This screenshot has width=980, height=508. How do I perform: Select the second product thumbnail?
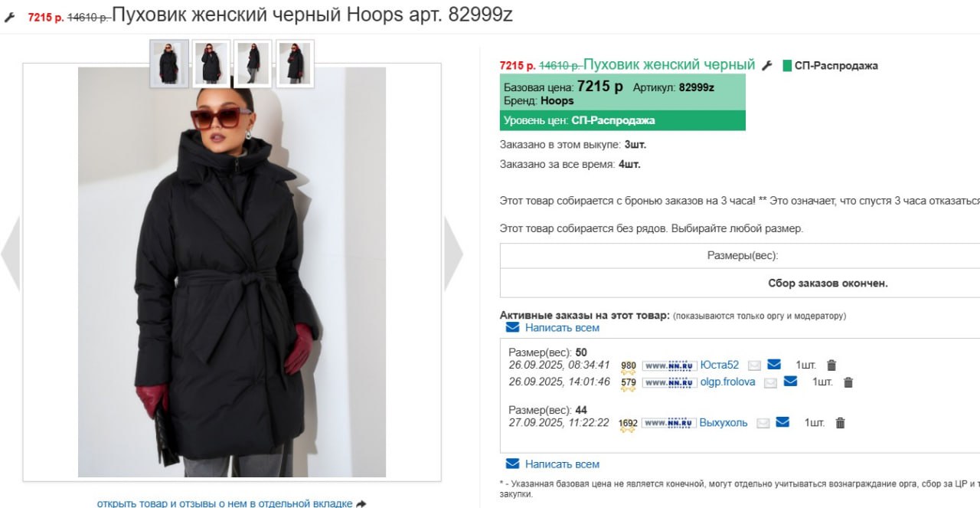tap(211, 63)
